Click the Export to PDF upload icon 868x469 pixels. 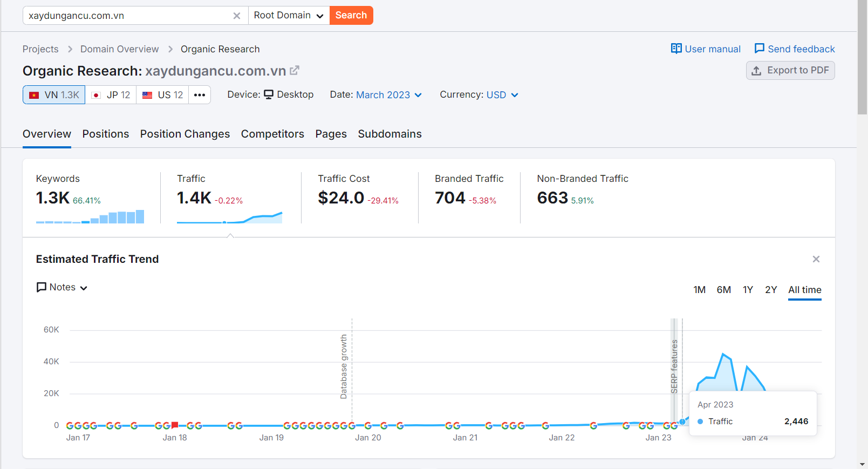click(x=756, y=71)
